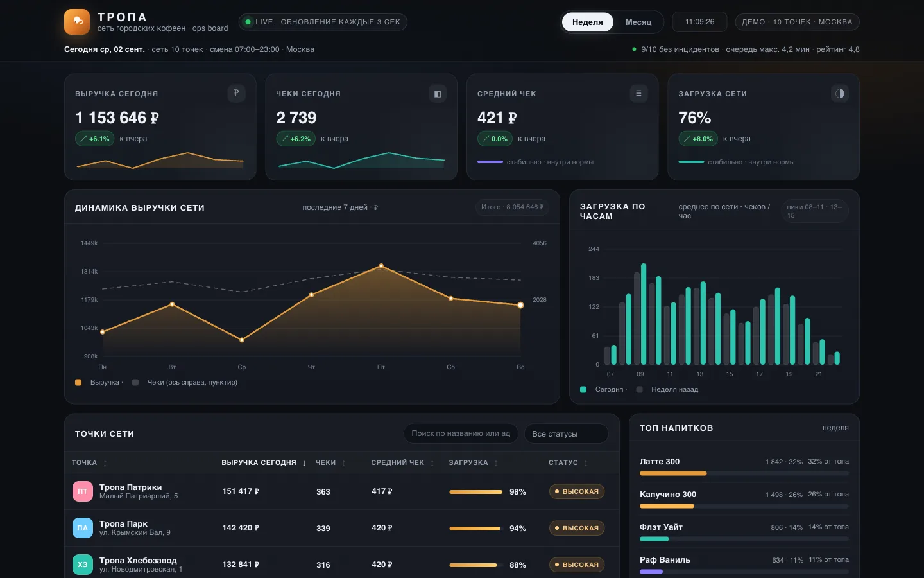Click the orange Тропа logo icon
The image size is (924, 578).
(77, 22)
